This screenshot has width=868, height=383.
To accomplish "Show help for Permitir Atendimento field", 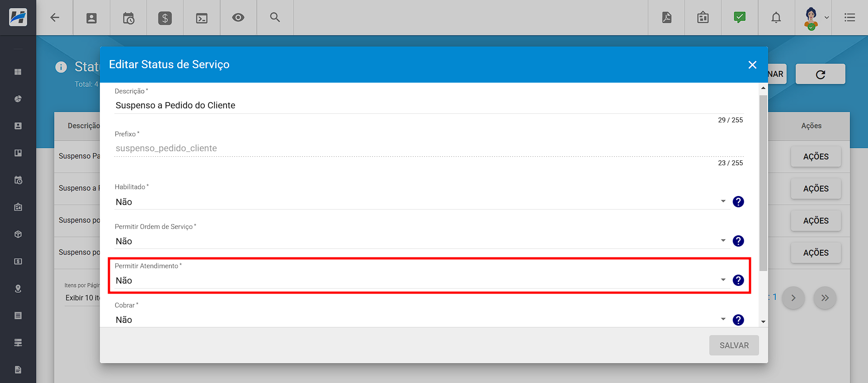I will tap(738, 280).
